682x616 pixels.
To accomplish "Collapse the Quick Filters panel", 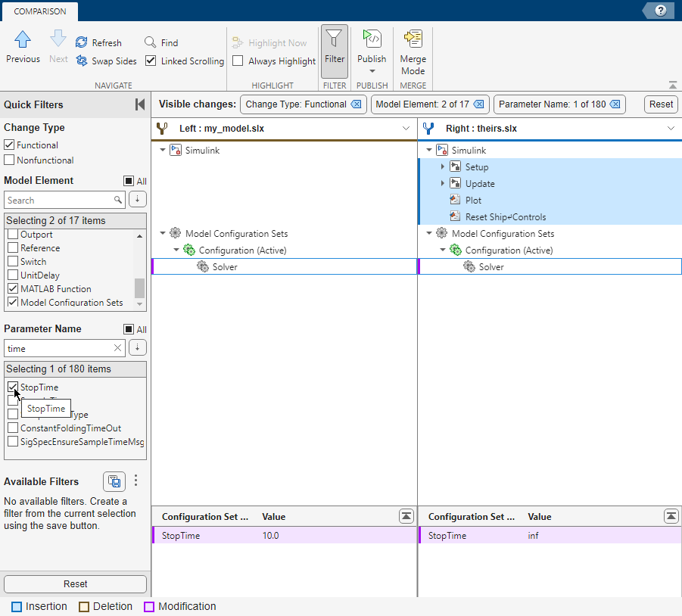I will [x=139, y=104].
